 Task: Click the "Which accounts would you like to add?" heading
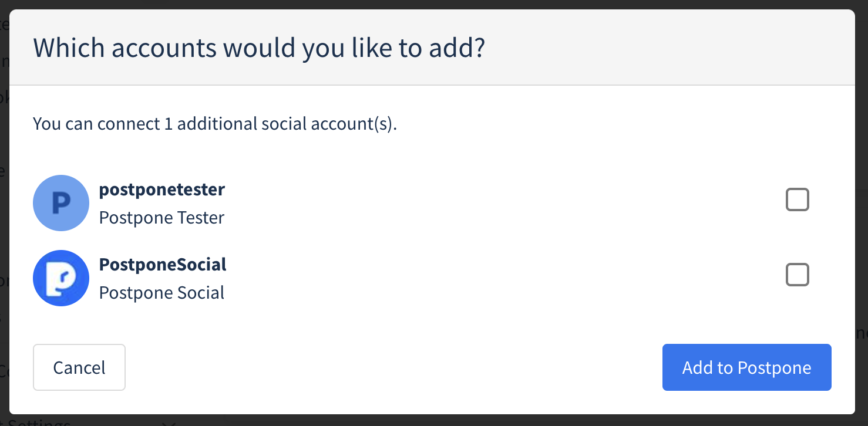click(x=259, y=48)
